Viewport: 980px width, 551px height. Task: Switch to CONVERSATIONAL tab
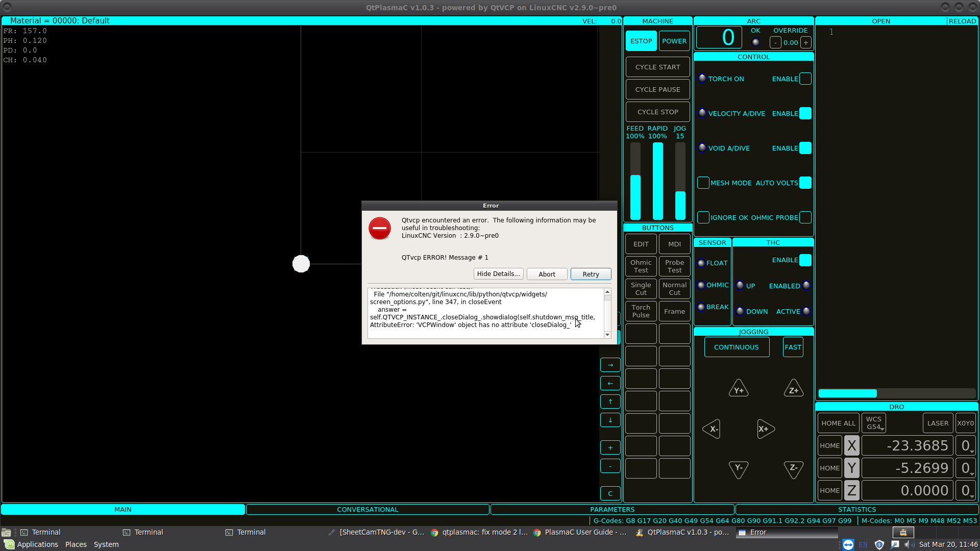tap(367, 509)
